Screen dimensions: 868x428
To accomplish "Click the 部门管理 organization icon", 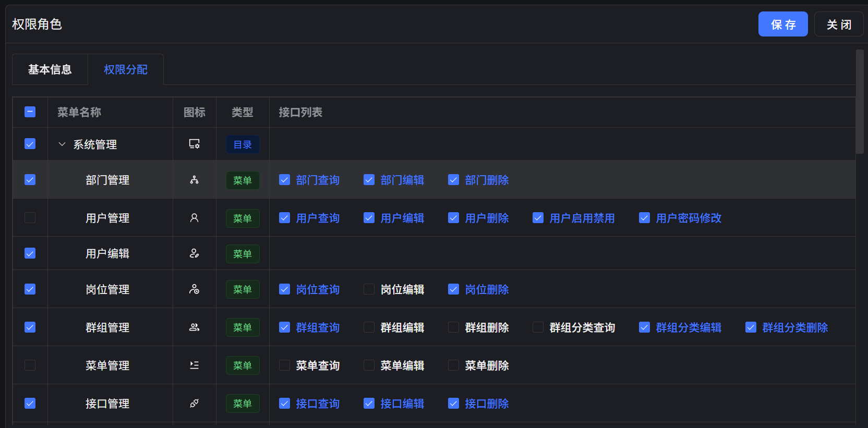I will [x=194, y=180].
